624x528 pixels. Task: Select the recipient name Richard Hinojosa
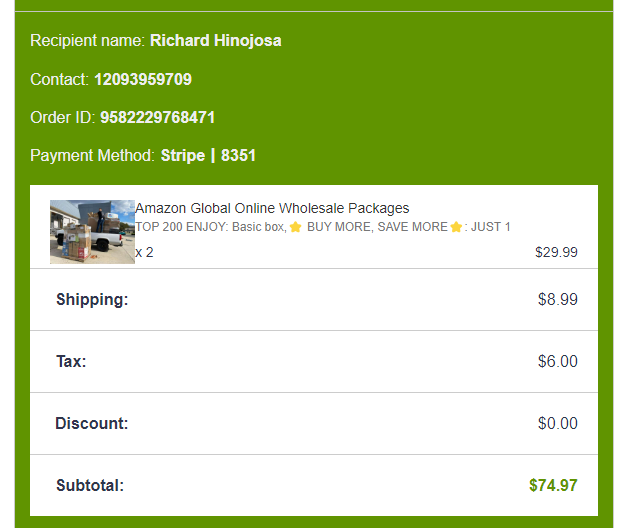click(215, 41)
